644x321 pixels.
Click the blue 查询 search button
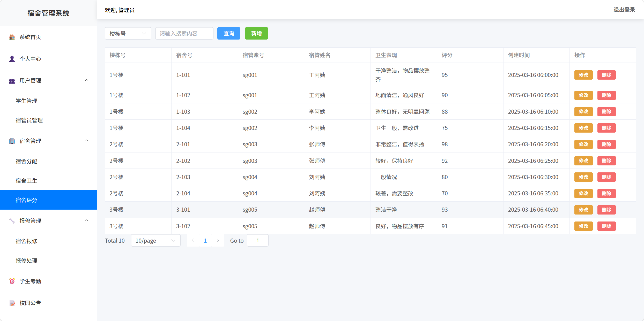click(229, 33)
